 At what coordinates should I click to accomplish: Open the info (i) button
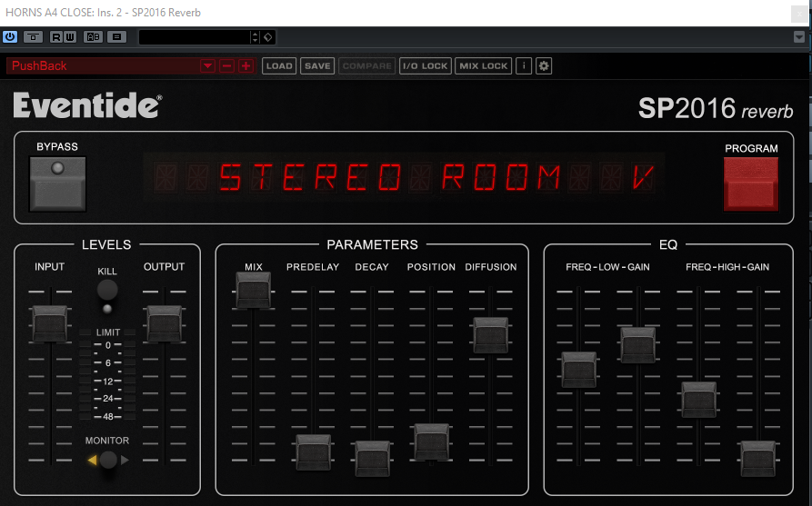click(x=524, y=65)
